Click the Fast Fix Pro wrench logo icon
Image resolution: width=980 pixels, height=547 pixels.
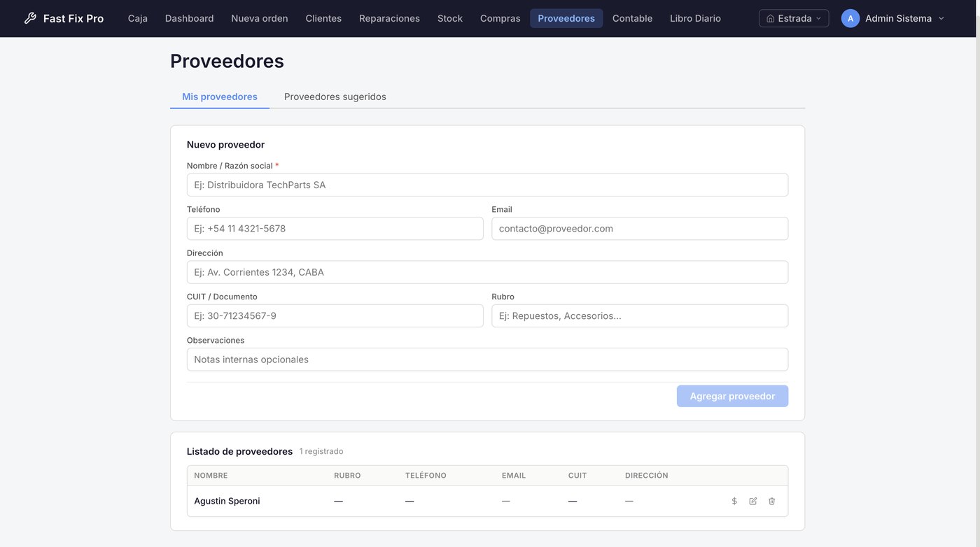tap(30, 18)
